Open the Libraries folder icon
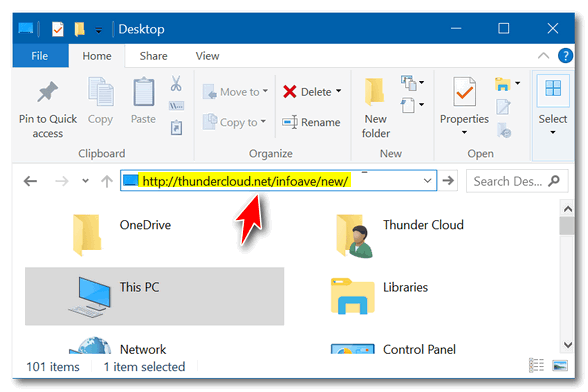The width and height of the screenshot is (588, 392). 352,296
